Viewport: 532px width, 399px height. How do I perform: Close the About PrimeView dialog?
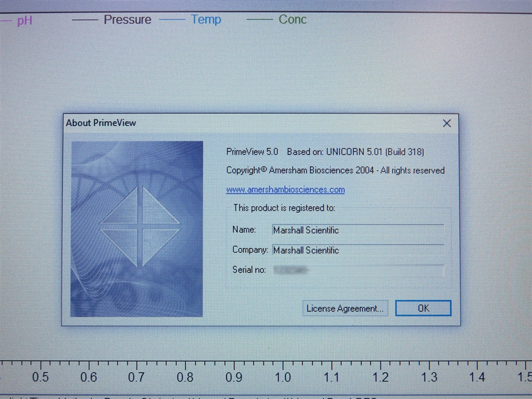pyautogui.click(x=447, y=123)
